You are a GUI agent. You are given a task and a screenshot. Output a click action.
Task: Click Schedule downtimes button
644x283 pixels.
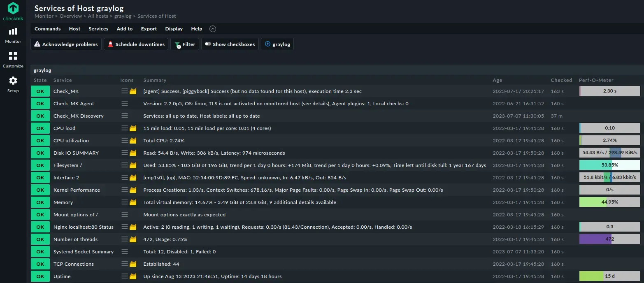tap(136, 44)
